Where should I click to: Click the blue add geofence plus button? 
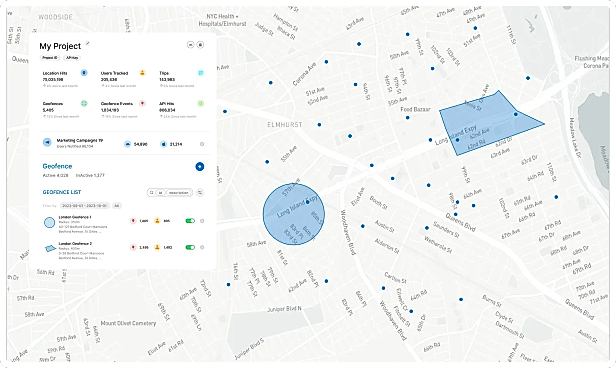click(x=200, y=167)
